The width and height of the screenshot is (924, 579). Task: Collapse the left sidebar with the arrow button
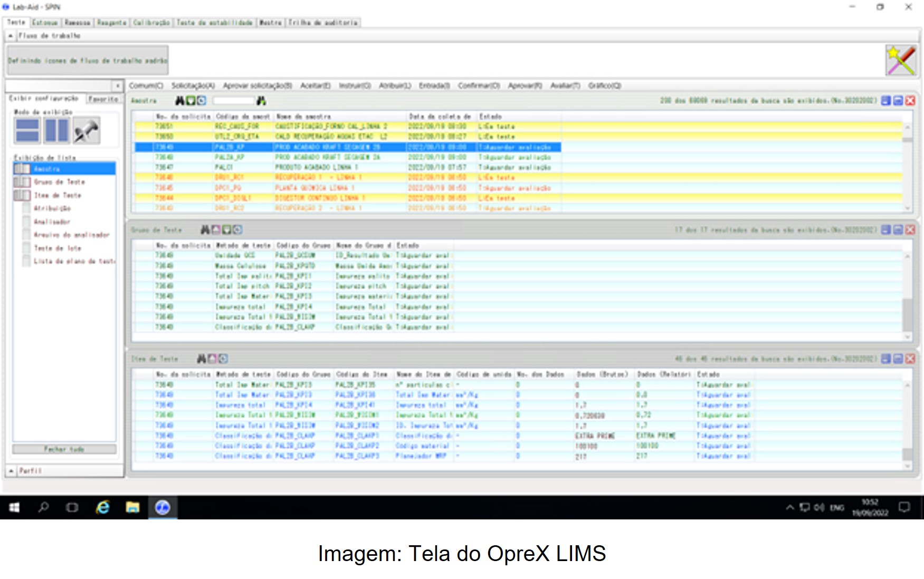pyautogui.click(x=118, y=85)
